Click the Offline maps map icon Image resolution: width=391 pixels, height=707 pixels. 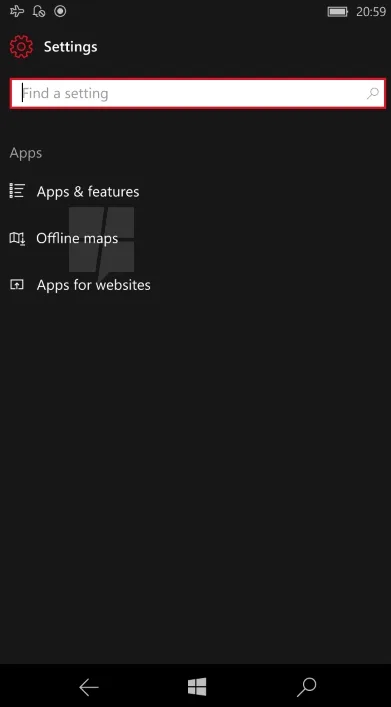pos(17,238)
